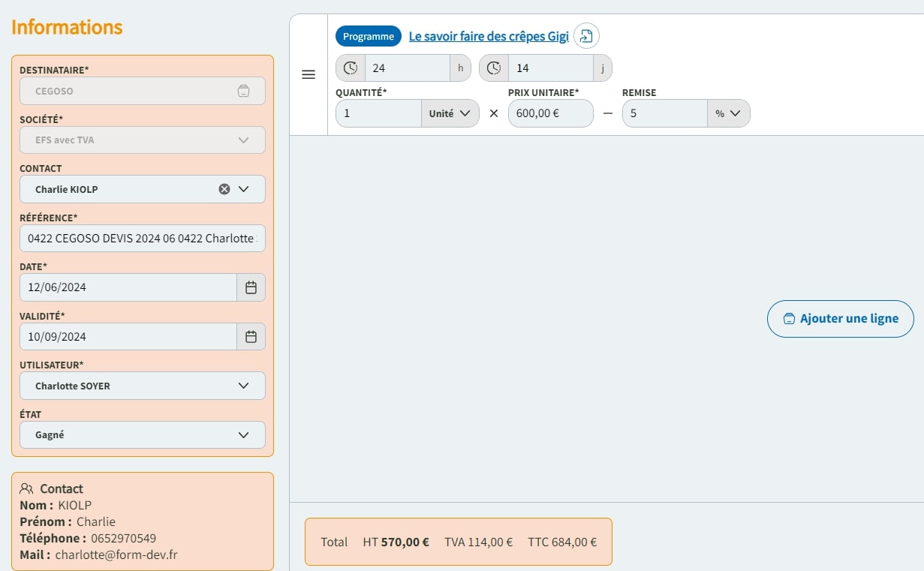
Task: Click the clock icon next to hours field
Action: (x=351, y=68)
